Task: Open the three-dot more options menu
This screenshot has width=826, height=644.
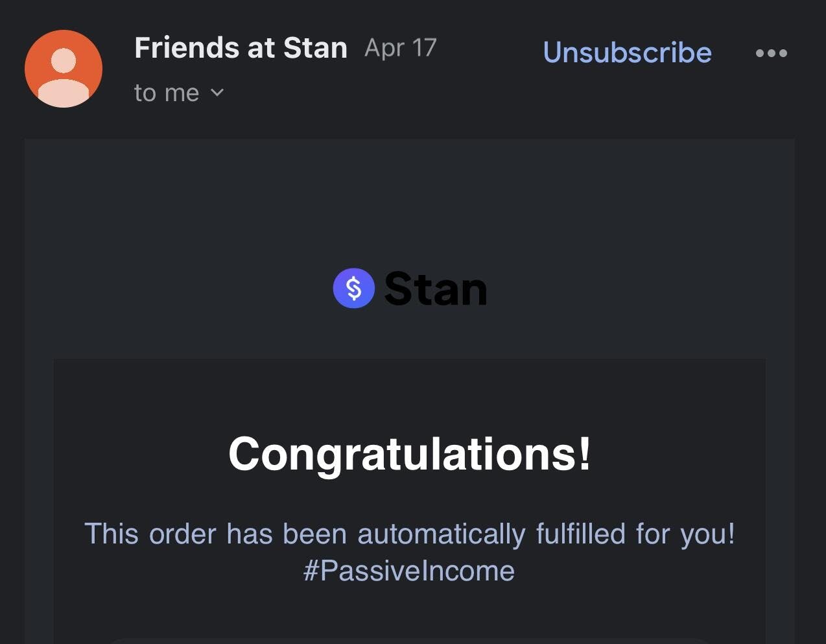Action: point(772,53)
